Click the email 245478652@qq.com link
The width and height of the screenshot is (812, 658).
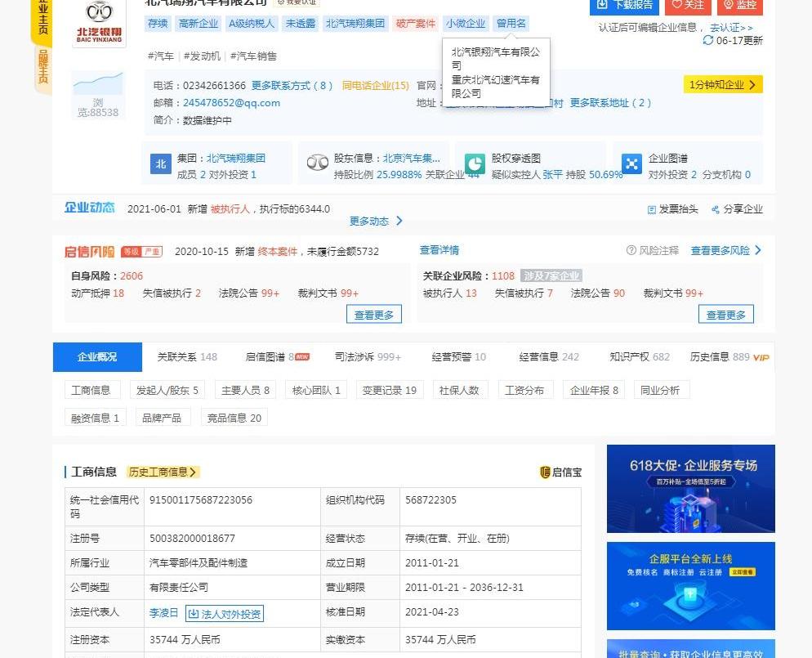(x=231, y=103)
